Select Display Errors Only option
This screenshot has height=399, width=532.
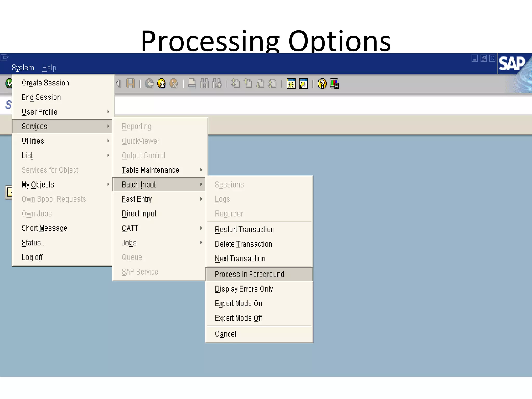[x=259, y=289]
